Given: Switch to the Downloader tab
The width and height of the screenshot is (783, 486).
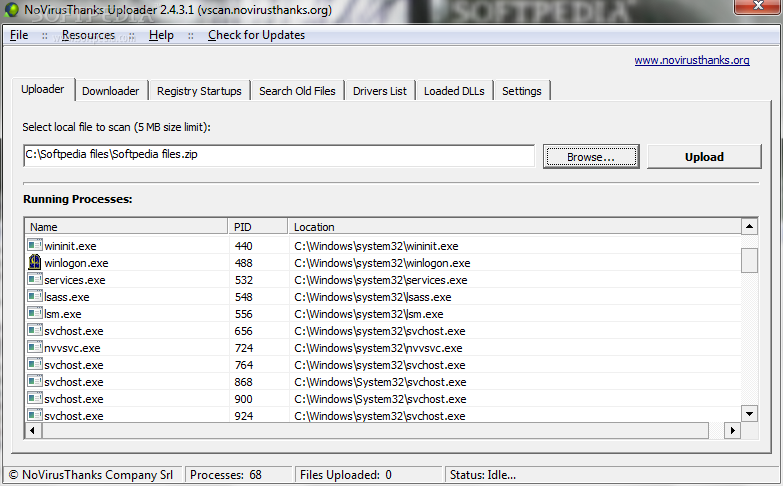Looking at the screenshot, I should click(x=110, y=91).
